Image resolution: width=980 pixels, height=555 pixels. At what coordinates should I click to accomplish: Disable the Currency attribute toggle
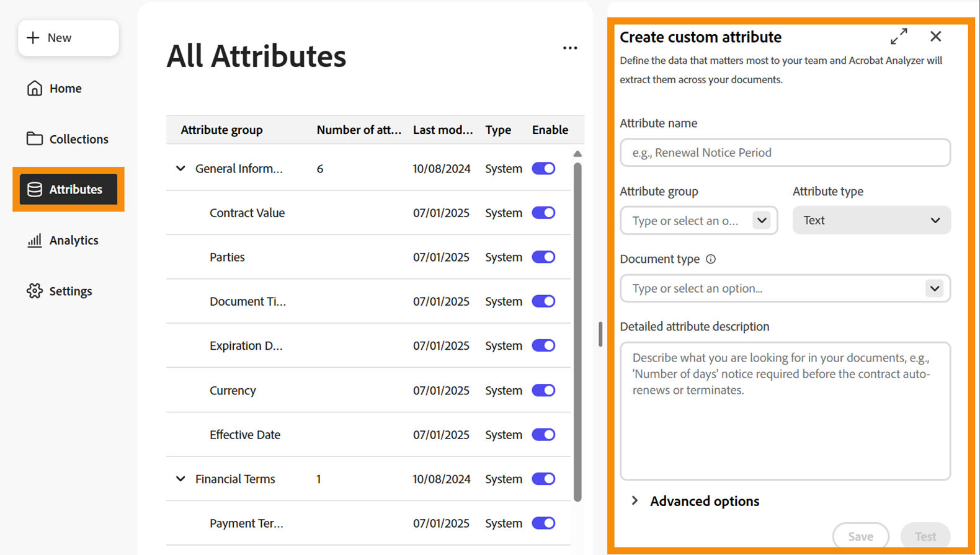543,390
